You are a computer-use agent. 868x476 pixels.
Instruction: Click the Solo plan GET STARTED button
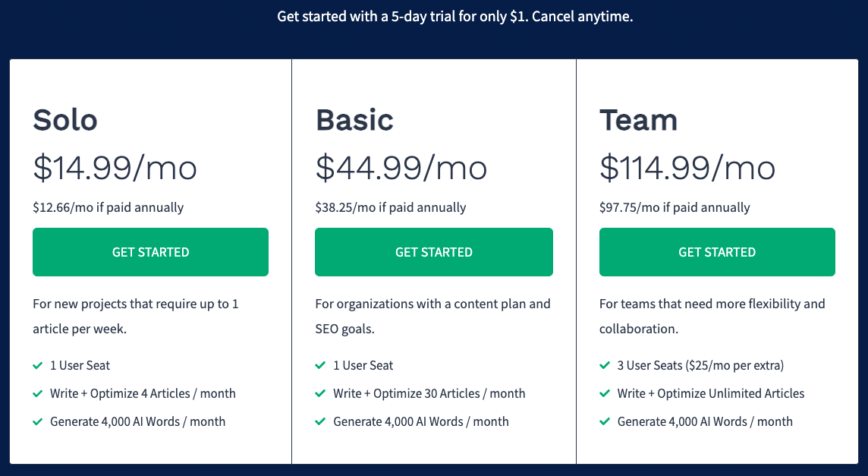150,252
